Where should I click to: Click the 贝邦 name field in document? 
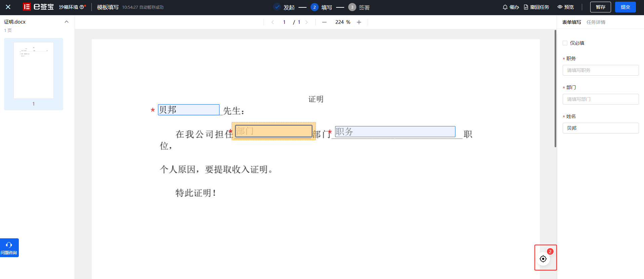click(x=189, y=110)
